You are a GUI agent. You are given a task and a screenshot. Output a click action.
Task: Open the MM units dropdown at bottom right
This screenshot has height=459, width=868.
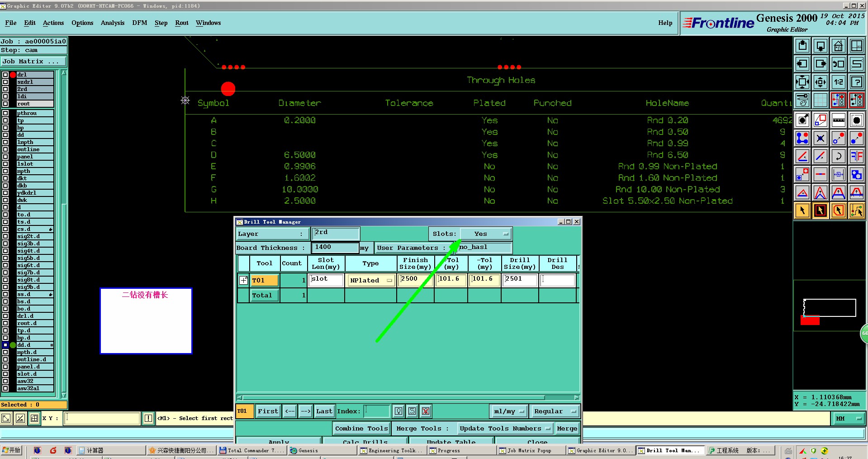click(x=849, y=418)
